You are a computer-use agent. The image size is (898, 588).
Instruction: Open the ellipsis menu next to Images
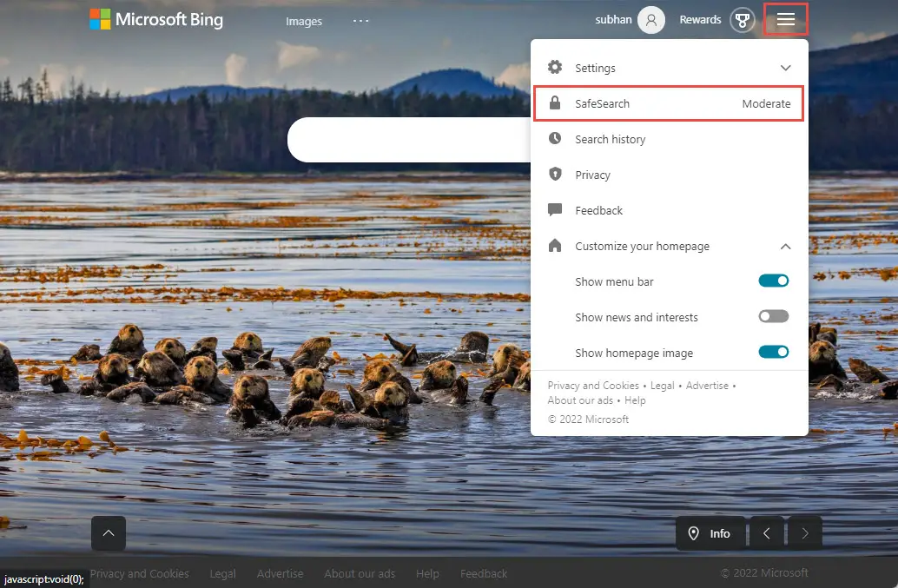coord(360,21)
